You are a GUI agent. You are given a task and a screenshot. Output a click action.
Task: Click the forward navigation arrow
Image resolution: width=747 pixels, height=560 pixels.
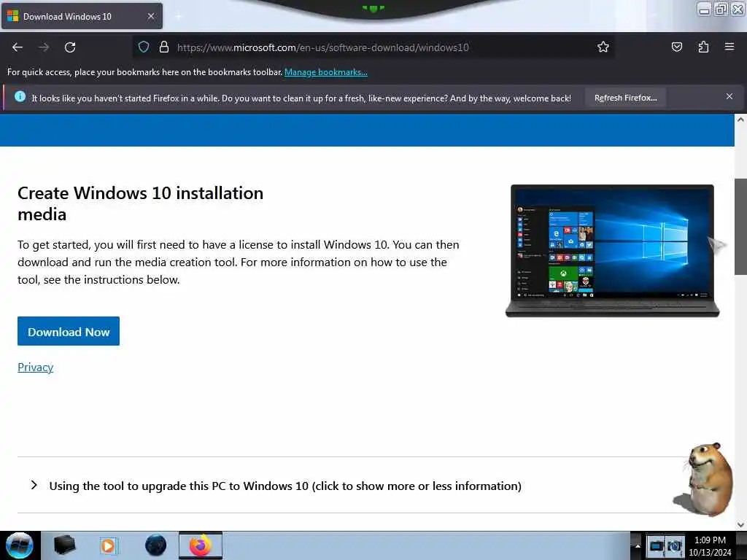(x=44, y=47)
